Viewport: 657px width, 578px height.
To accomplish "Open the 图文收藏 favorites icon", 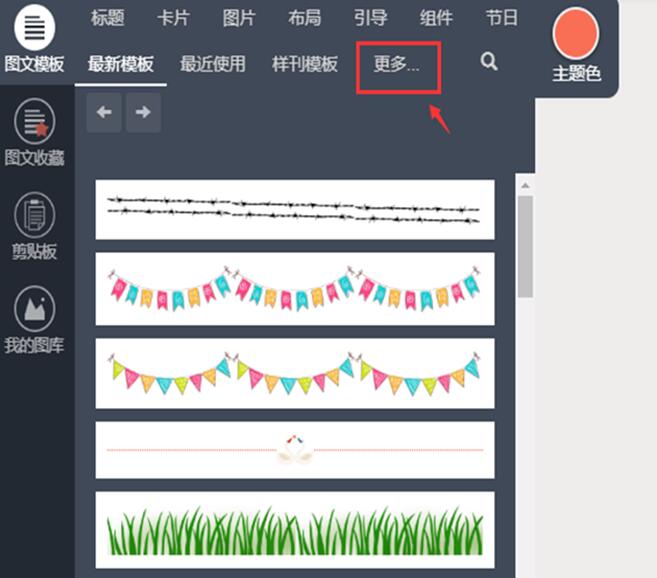I will point(35,121).
